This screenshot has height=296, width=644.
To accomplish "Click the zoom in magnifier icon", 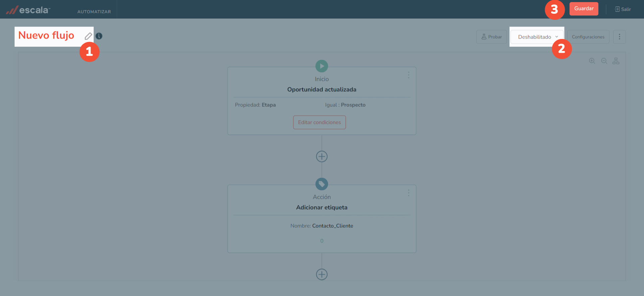I will 592,61.
